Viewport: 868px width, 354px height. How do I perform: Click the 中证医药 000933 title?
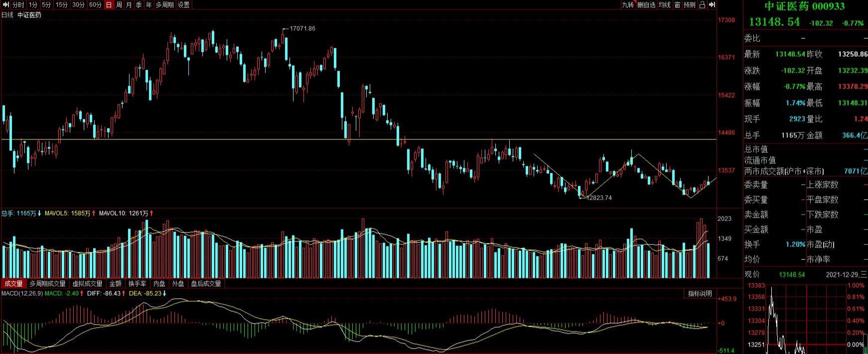(805, 6)
